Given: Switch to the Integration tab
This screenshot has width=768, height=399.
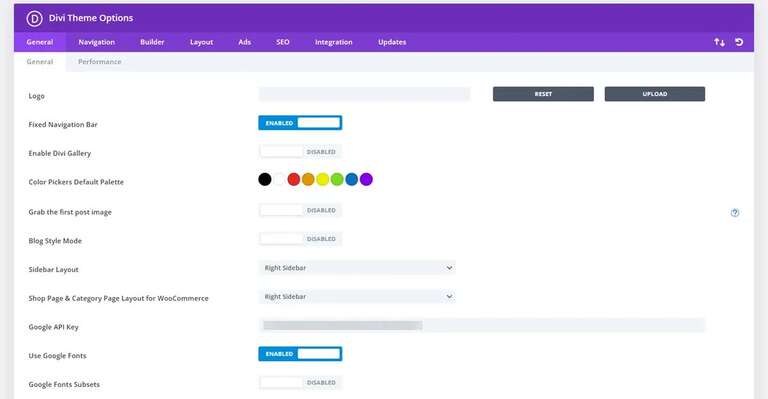Looking at the screenshot, I should 334,42.
